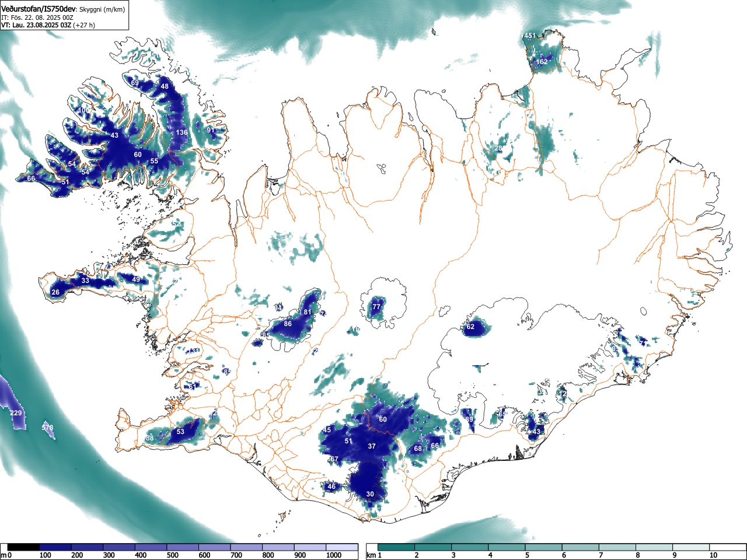The height and width of the screenshot is (560, 747).
Task: Click the 55 value on the map
Action: point(154,161)
